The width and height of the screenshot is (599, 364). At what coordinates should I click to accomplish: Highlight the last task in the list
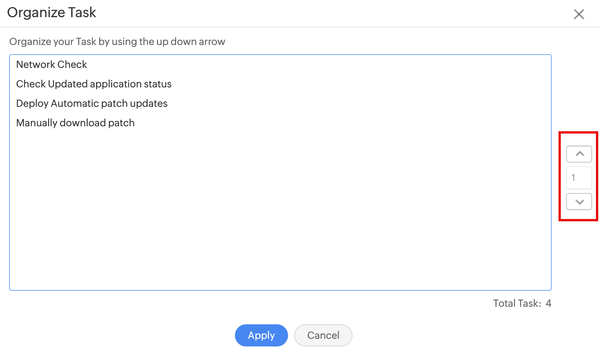click(x=75, y=123)
